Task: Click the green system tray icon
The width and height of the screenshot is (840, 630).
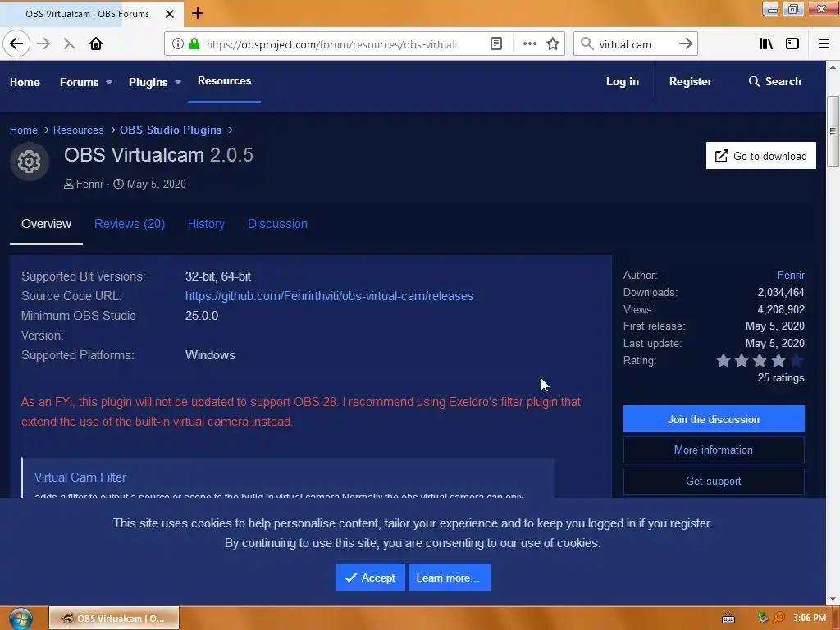Action: tap(763, 618)
